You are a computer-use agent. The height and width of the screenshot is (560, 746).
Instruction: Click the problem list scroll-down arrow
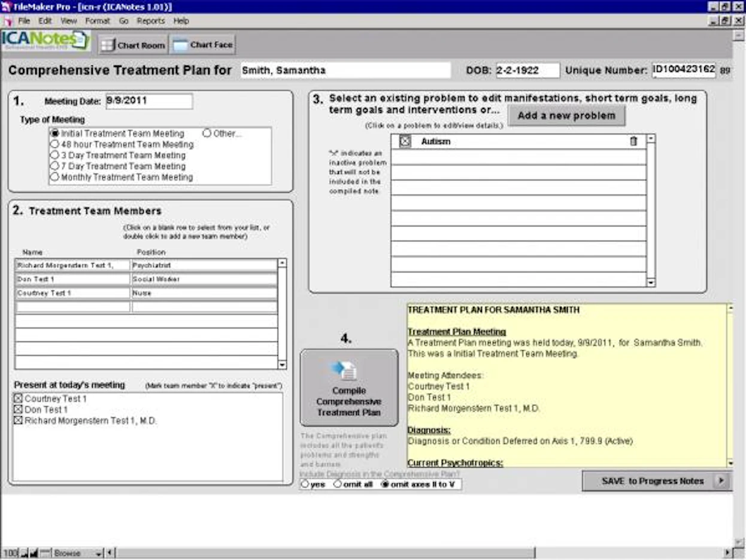coord(651,283)
